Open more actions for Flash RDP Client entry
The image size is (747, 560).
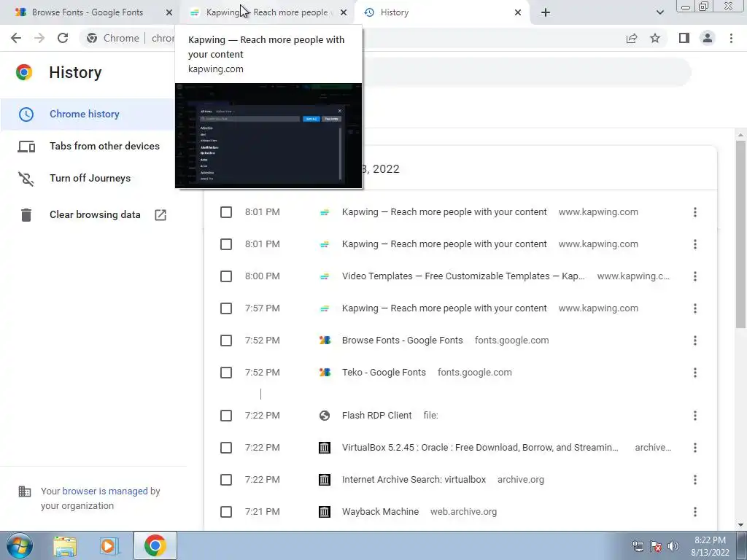(695, 416)
